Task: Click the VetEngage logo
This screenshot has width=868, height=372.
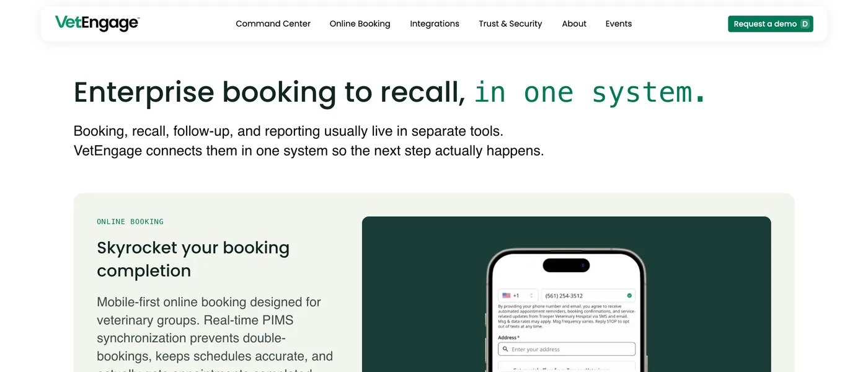Action: click(x=97, y=24)
